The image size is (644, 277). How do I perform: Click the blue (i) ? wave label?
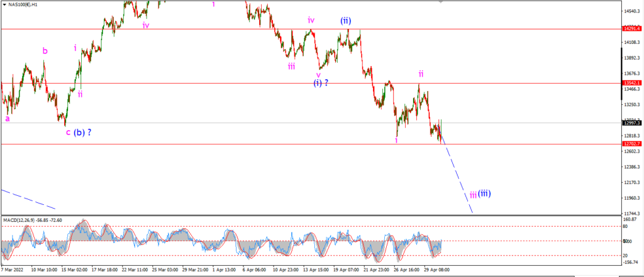pyautogui.click(x=321, y=83)
